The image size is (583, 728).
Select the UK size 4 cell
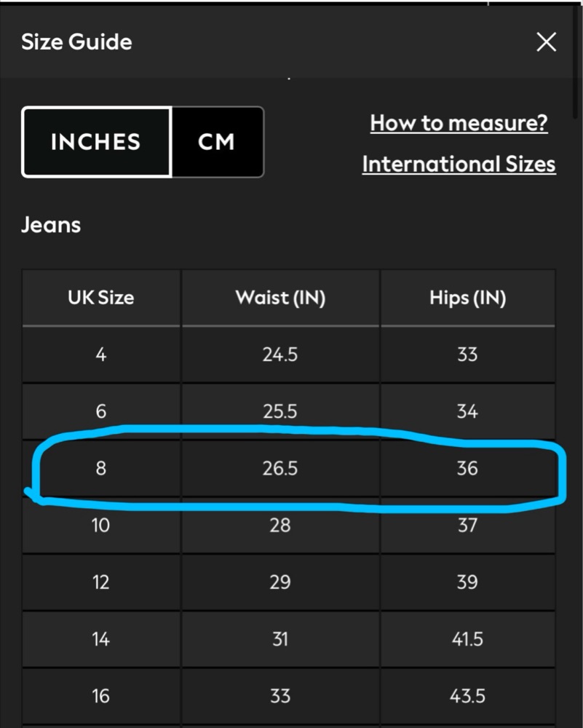click(100, 355)
